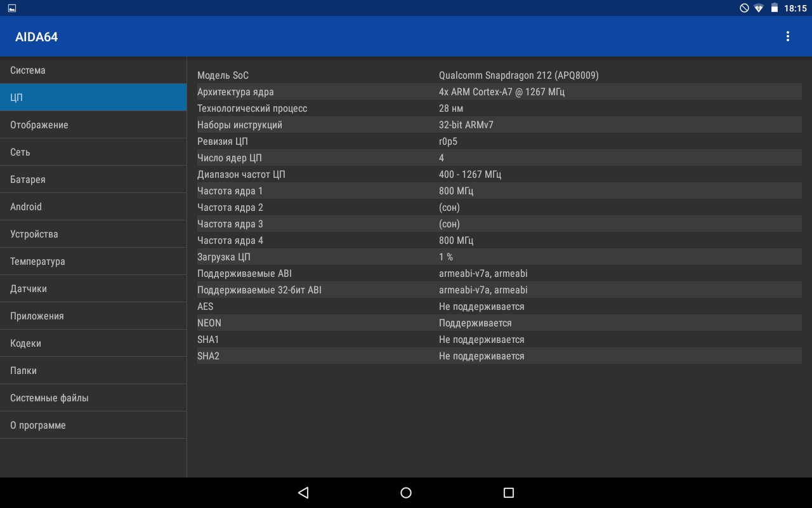Open Системные файлы section
This screenshot has height=508, width=812.
coord(93,398)
